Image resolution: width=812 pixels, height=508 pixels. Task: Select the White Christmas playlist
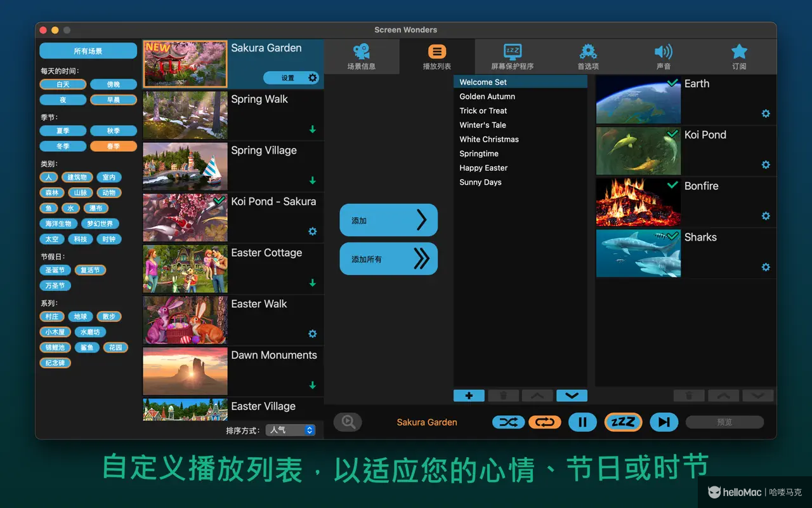[x=520, y=139]
